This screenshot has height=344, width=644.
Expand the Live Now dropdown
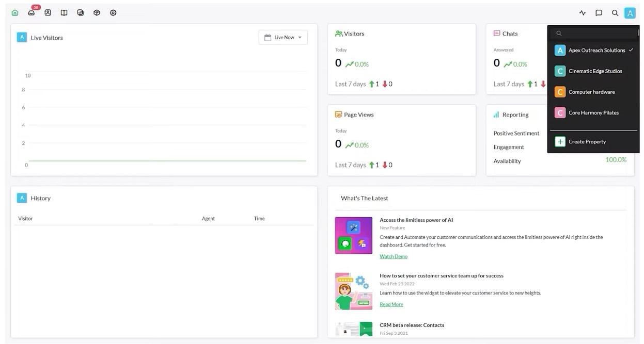coord(283,38)
